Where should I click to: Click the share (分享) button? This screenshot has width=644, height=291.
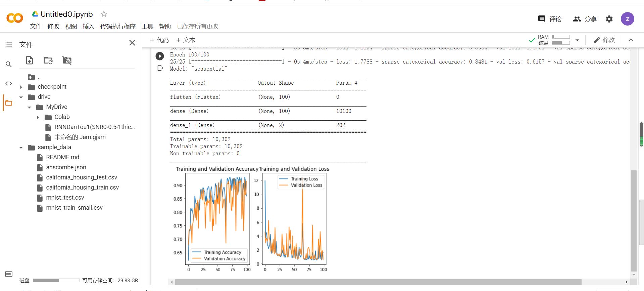585,19
